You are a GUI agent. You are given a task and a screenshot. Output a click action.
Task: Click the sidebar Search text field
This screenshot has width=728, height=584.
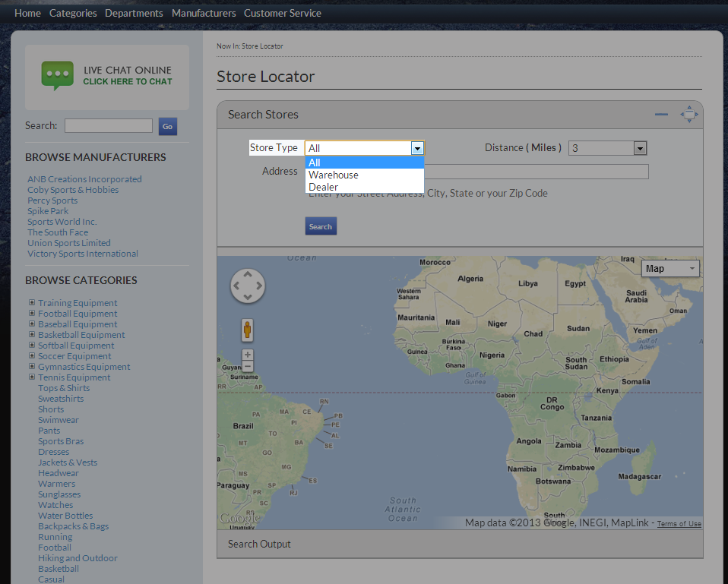click(x=109, y=126)
